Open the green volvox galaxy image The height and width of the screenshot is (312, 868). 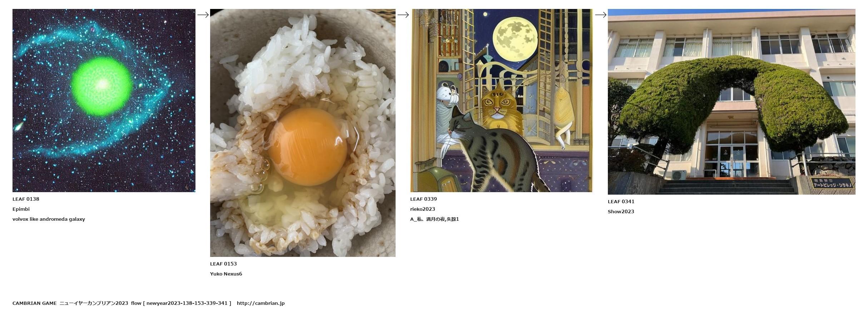click(104, 101)
